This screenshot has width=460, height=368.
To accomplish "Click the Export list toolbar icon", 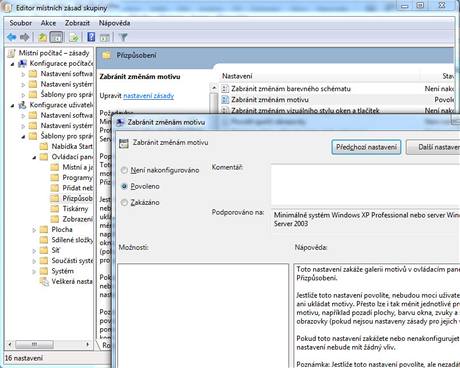I will click(74, 37).
